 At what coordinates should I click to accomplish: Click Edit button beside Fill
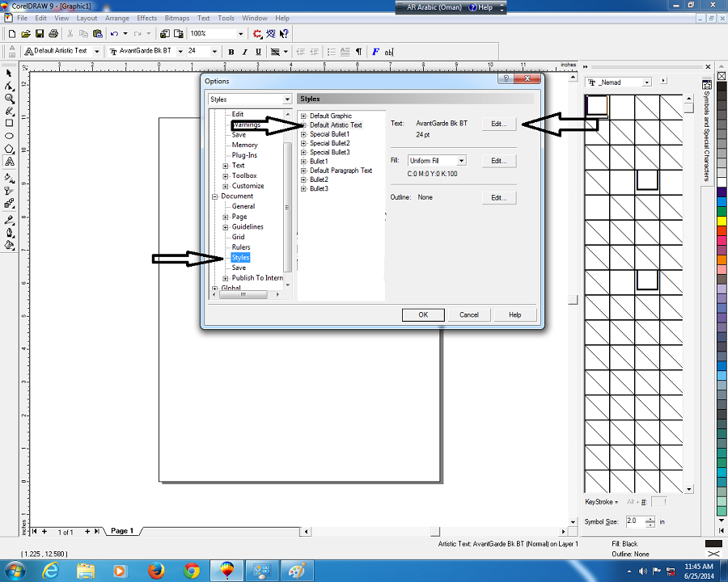498,161
